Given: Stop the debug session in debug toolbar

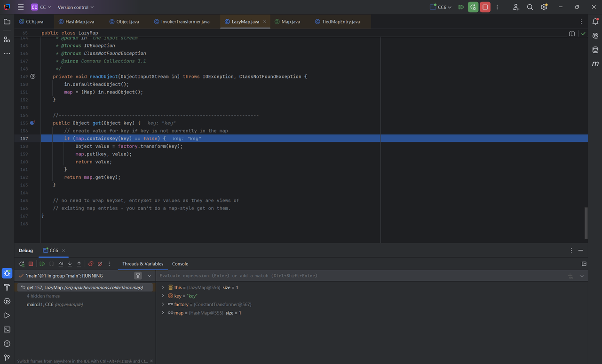Looking at the screenshot, I should 31,264.
